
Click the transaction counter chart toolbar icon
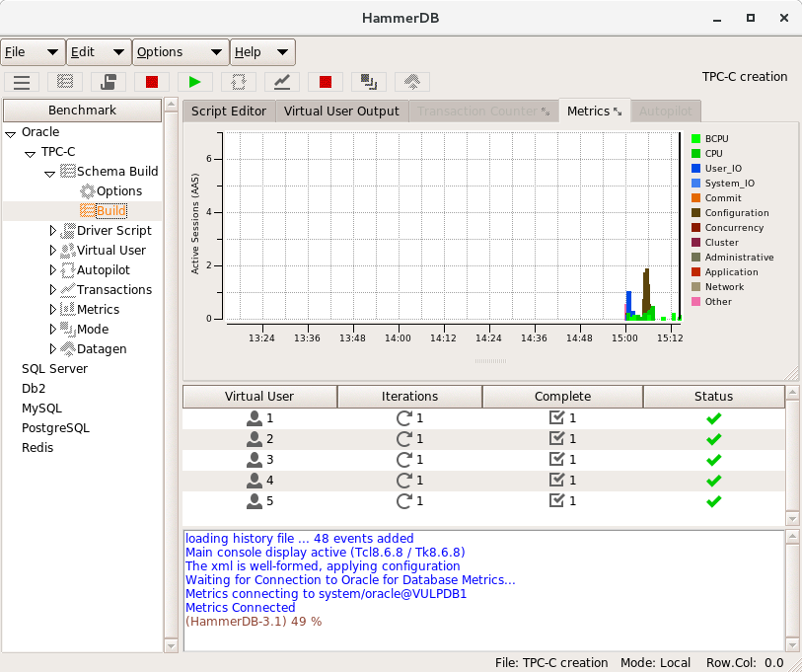pyautogui.click(x=282, y=82)
